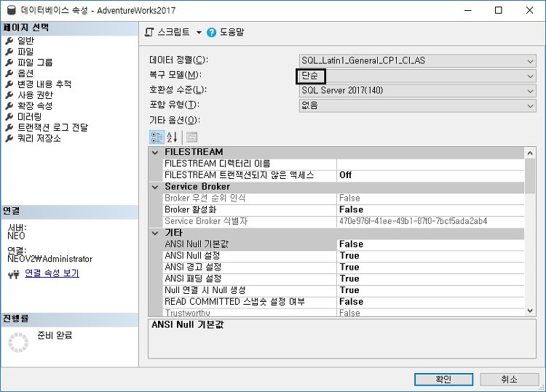
Task: Select the ANSI Null 설정 True value
Action: 430,256
